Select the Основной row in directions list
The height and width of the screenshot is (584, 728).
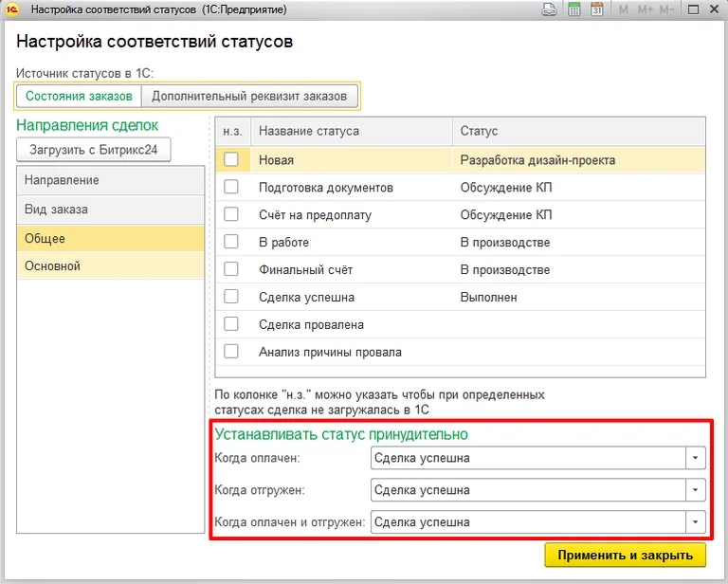pos(110,266)
